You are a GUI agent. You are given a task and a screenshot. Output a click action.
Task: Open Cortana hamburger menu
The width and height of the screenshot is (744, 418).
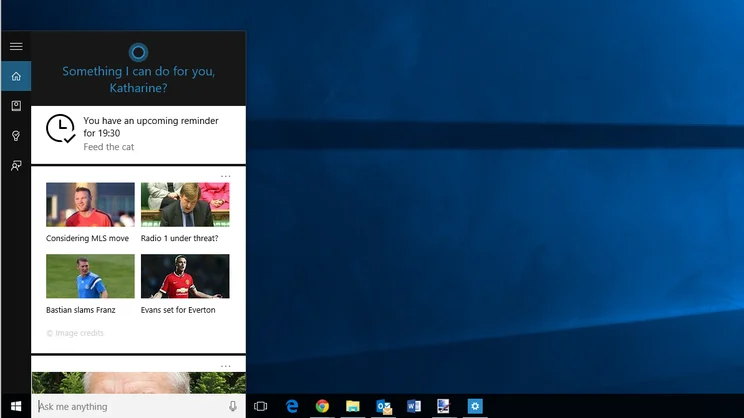[x=16, y=46]
